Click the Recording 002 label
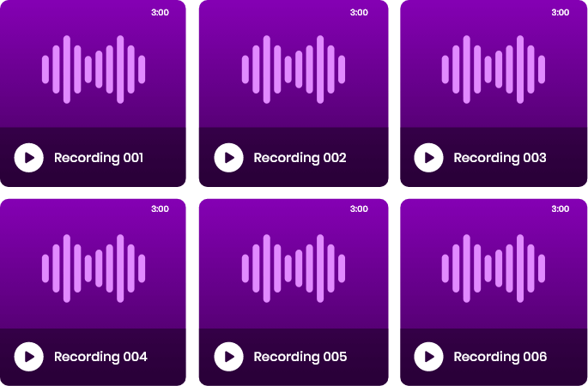This screenshot has width=588, height=386. click(300, 158)
